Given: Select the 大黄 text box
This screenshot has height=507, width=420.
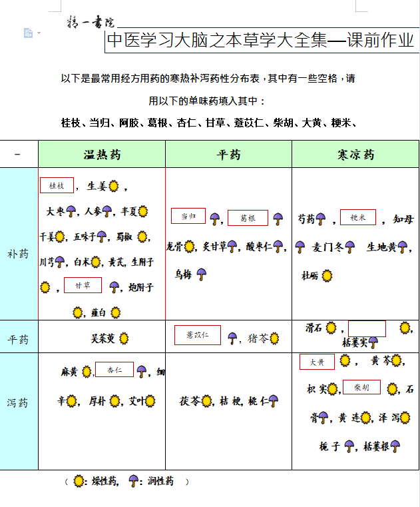Looking at the screenshot, I should pyautogui.click(x=317, y=362).
